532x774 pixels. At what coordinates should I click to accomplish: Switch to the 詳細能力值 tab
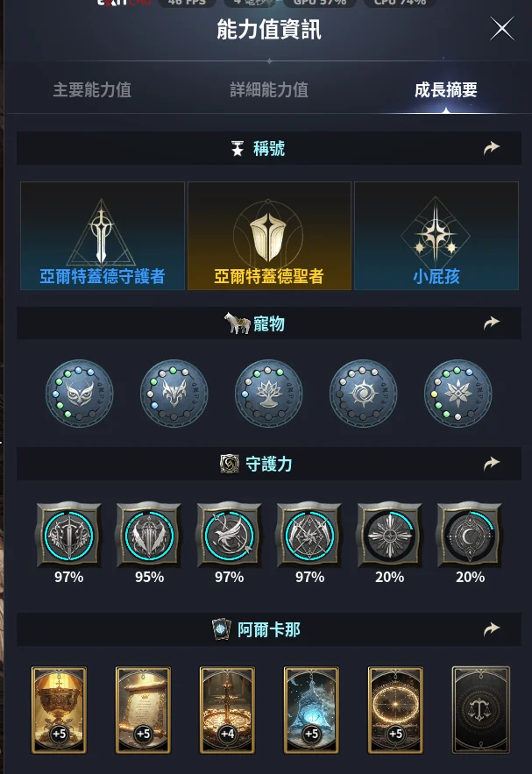tap(269, 89)
